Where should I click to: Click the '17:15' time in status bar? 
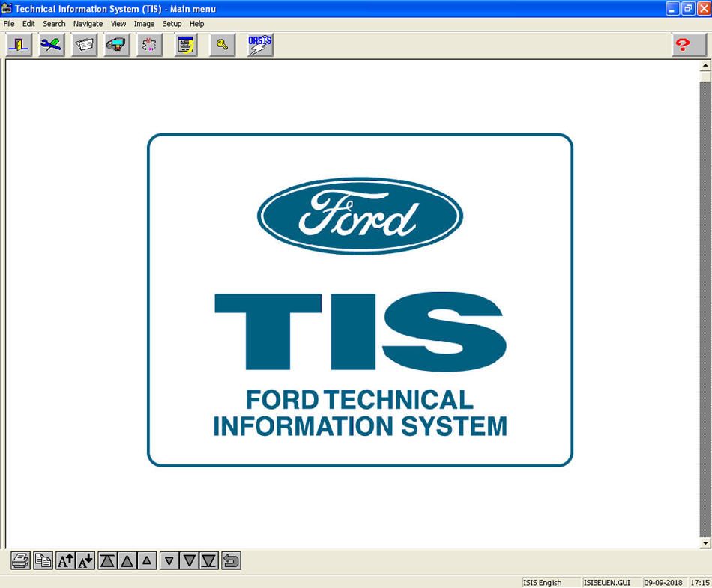[700, 582]
